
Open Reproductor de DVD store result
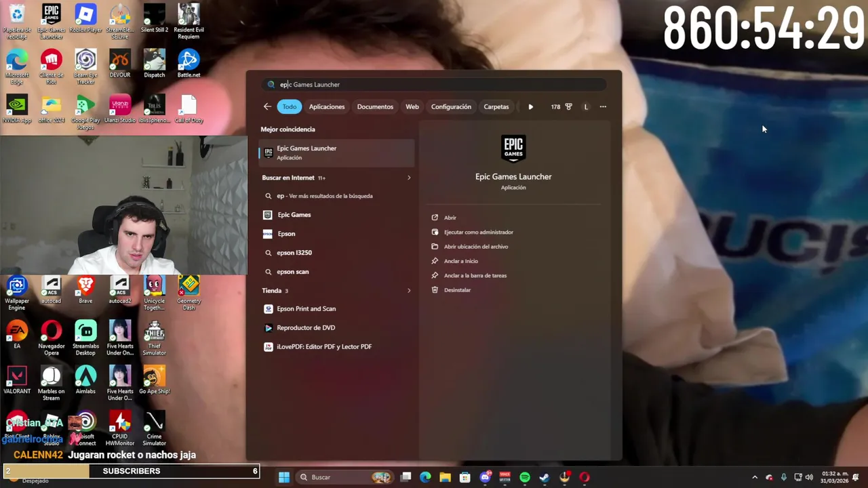tap(337, 328)
